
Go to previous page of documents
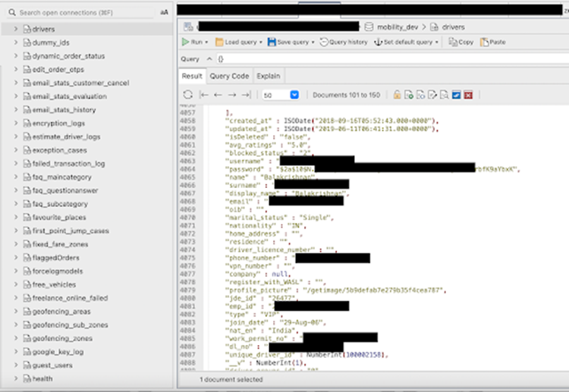click(218, 95)
